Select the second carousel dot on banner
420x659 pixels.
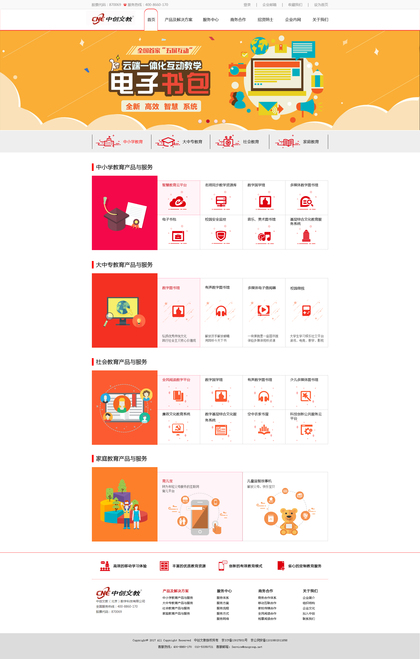pos(208,121)
